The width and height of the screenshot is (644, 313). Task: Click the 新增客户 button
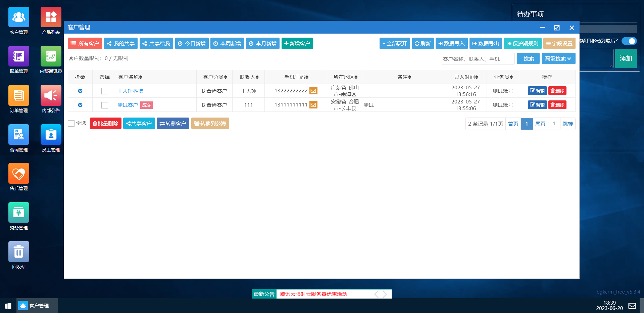pyautogui.click(x=297, y=43)
